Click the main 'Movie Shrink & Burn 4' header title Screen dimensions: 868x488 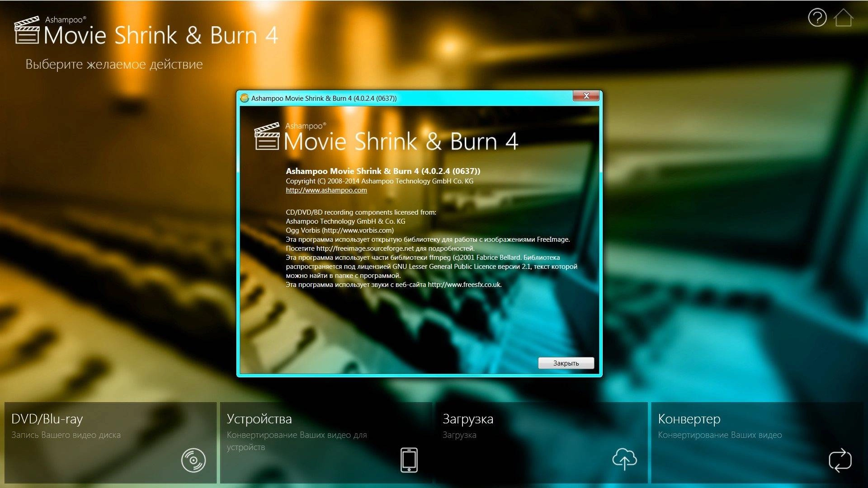click(161, 35)
